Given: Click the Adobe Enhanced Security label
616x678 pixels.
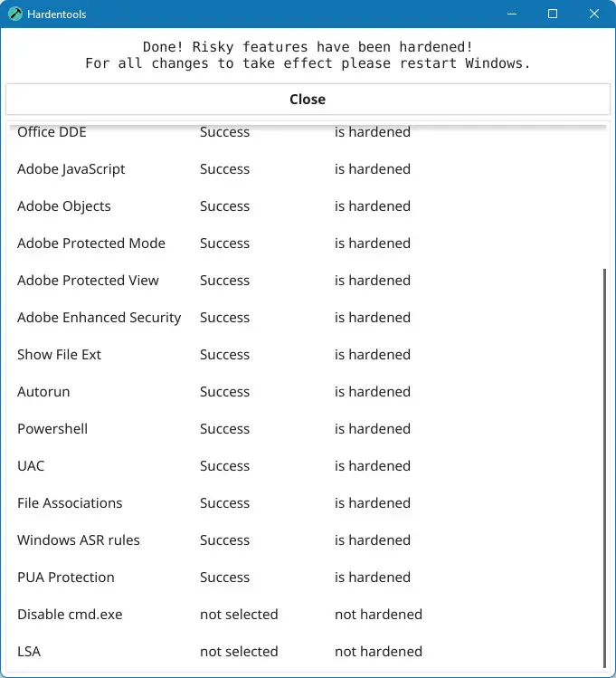Looking at the screenshot, I should pos(100,318).
